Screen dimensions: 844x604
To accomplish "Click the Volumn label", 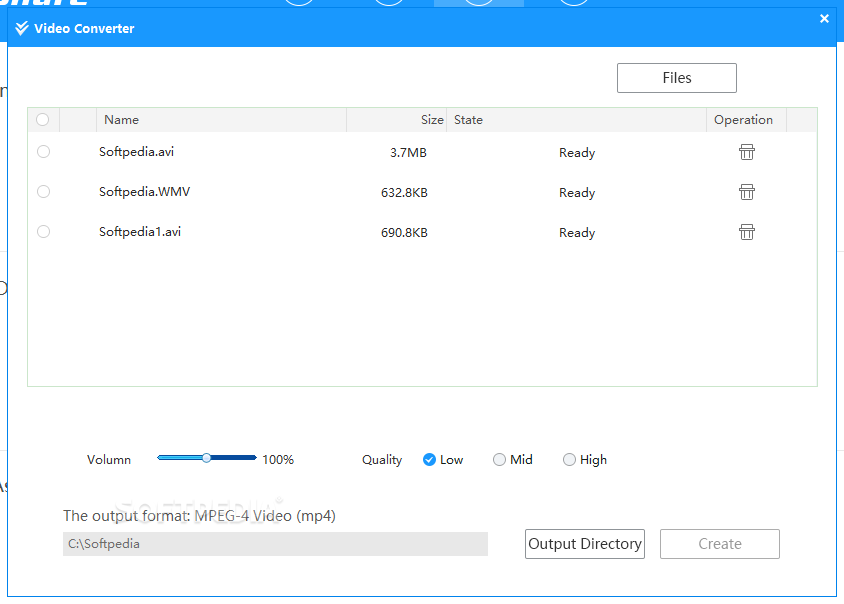I will click(x=109, y=460).
